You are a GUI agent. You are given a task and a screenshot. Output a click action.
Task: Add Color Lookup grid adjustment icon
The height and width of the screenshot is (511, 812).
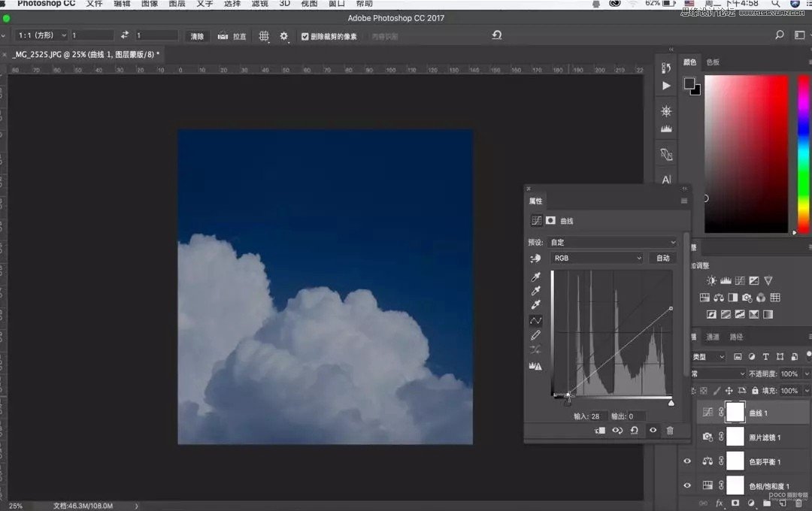pyautogui.click(x=774, y=298)
